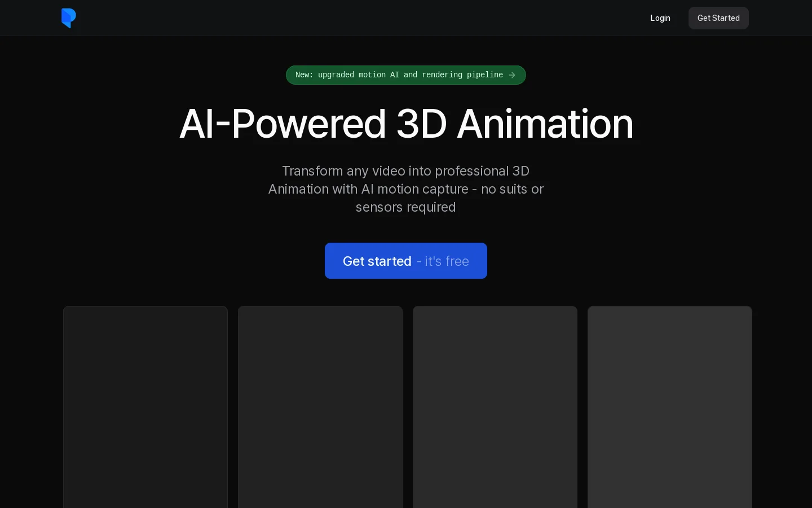
Task: Click the 'Transform any video' subtitle text
Action: 406,189
